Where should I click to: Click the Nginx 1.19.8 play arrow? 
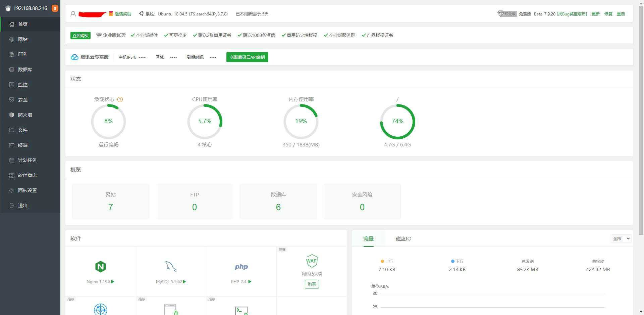point(113,281)
